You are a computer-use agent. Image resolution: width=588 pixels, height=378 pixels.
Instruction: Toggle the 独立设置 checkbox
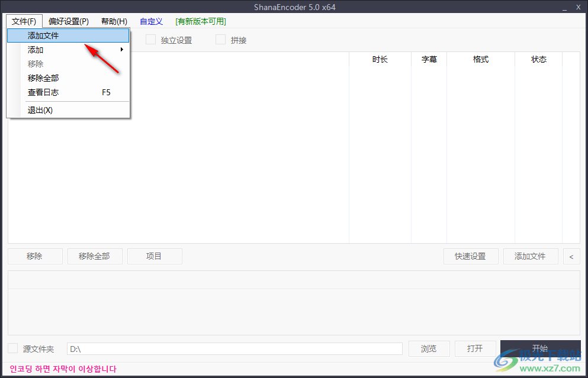coord(150,39)
